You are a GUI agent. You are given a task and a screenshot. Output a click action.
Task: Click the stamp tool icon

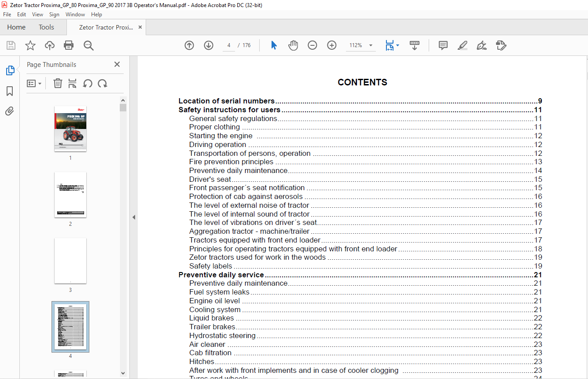click(x=501, y=45)
